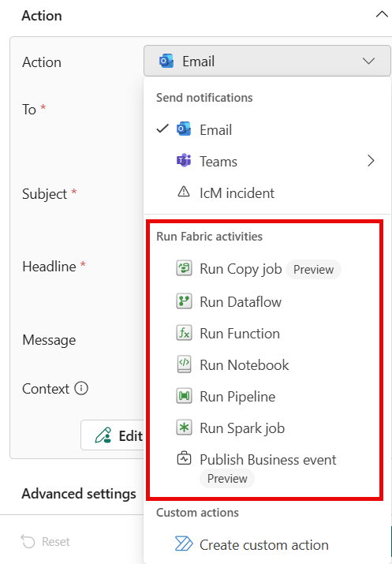The image size is (392, 564).
Task: Click the Run Spark job asterisk icon
Action: point(184,428)
